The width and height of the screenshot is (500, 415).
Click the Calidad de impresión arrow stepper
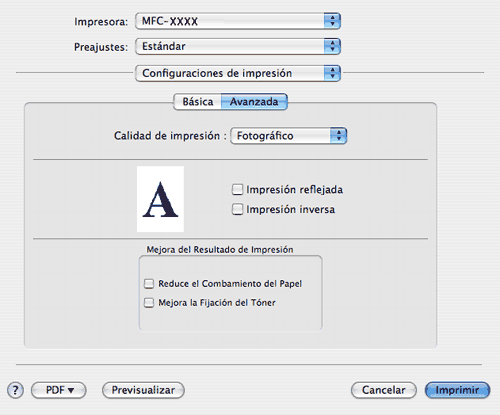click(338, 136)
